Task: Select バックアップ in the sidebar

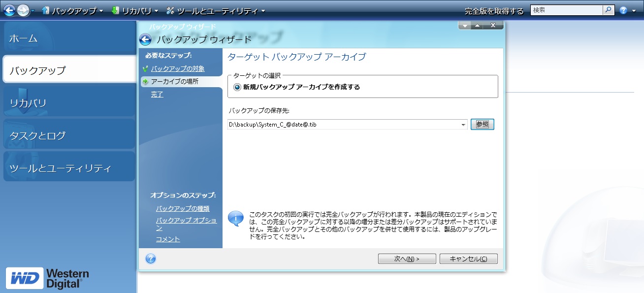Action: point(70,70)
